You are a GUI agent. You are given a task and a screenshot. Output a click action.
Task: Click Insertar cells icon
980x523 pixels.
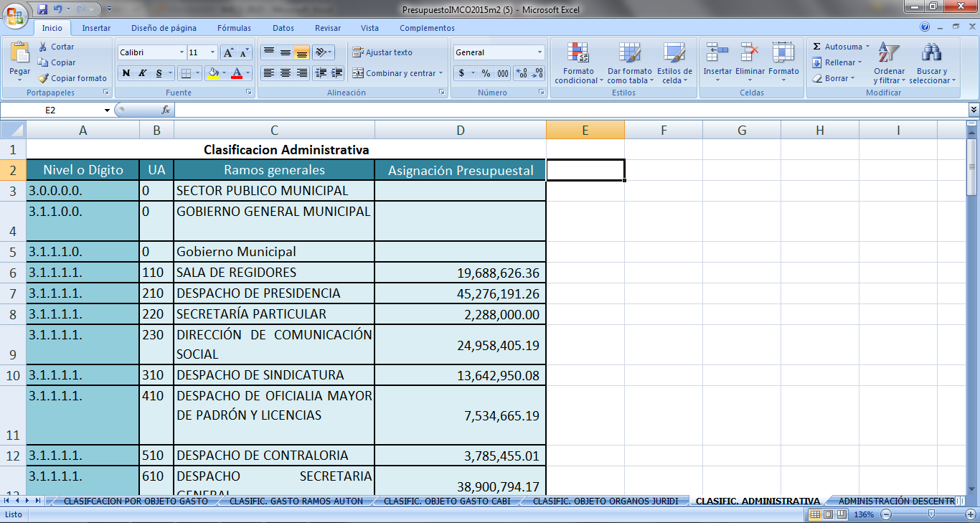coord(717,52)
